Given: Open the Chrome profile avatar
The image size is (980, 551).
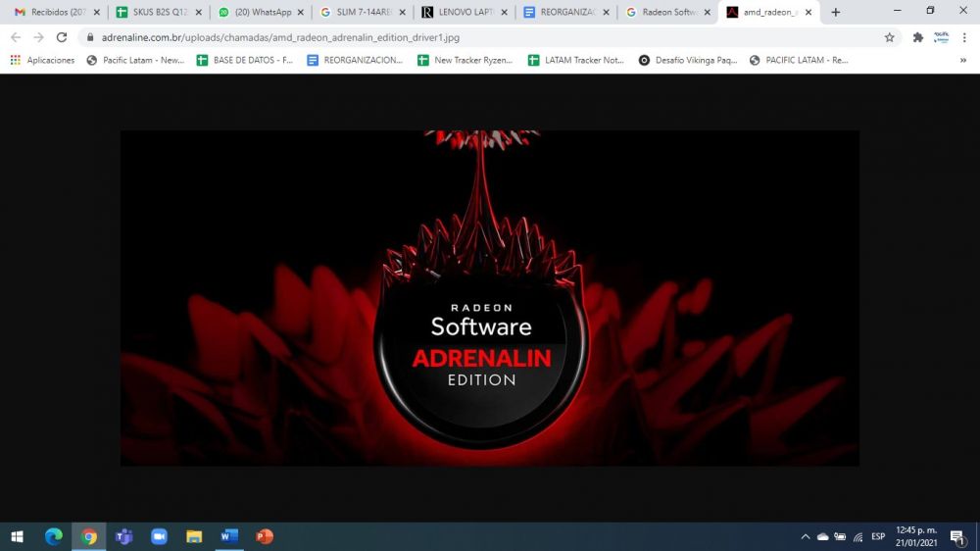Looking at the screenshot, I should (941, 37).
